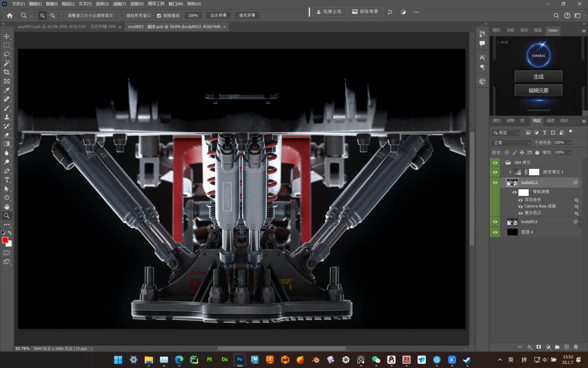
Task: Select the Lasso tool
Action: click(7, 54)
